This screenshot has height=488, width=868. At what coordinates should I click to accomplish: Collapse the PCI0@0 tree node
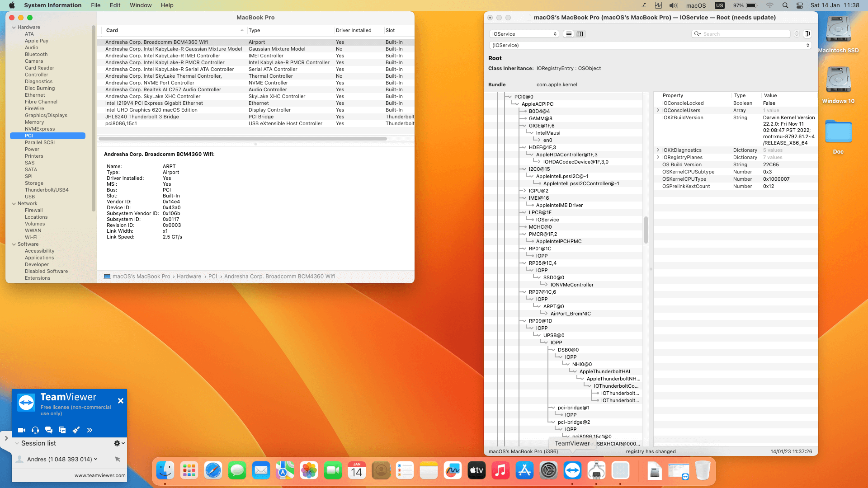(509, 97)
